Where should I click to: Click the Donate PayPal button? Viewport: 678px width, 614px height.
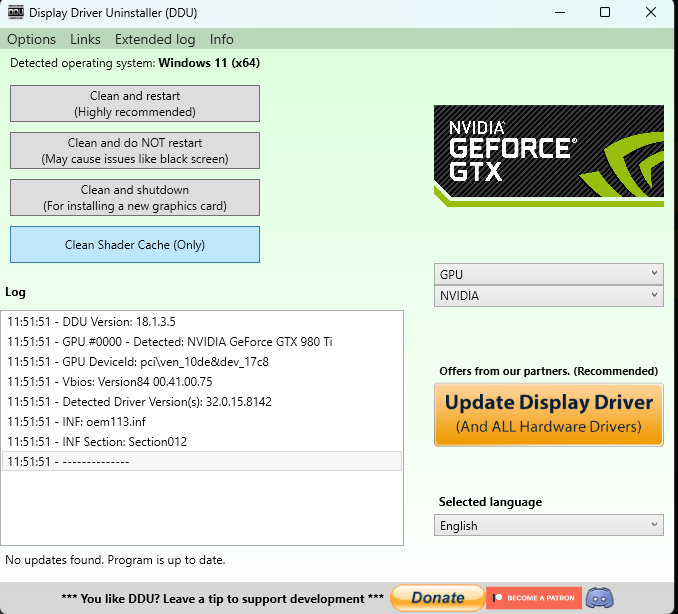click(x=438, y=598)
